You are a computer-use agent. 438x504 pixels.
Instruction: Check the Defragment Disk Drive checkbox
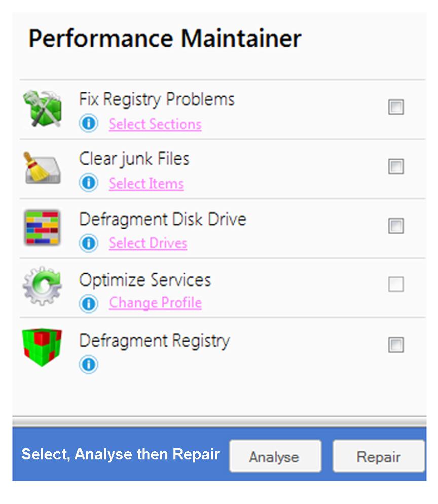coord(396,226)
